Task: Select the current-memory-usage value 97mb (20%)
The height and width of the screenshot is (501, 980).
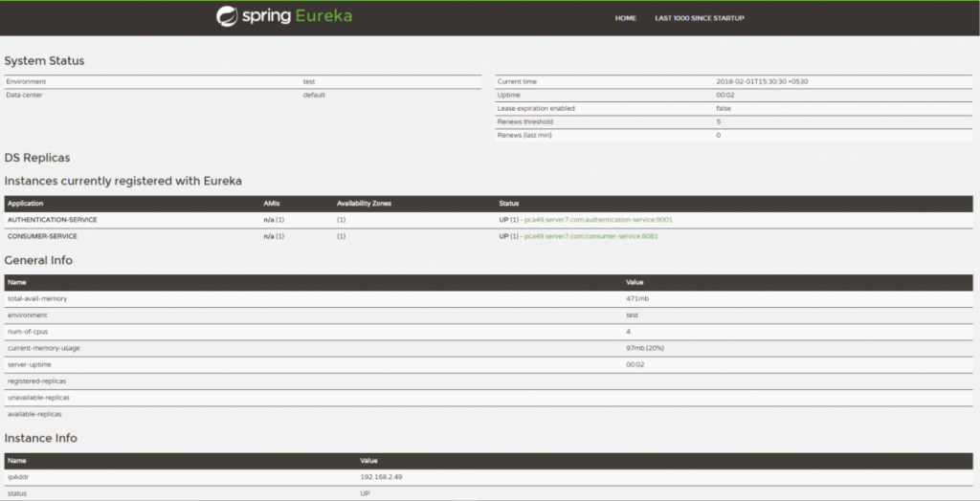Action: tap(644, 348)
